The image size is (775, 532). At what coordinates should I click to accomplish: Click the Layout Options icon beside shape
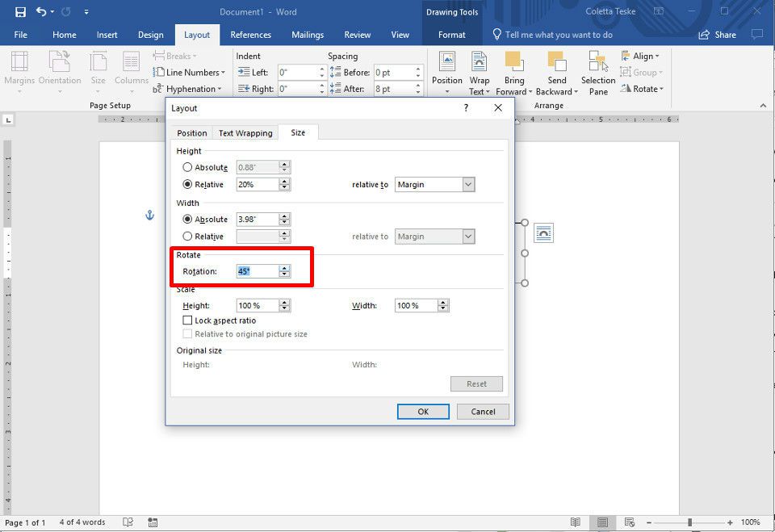click(543, 232)
